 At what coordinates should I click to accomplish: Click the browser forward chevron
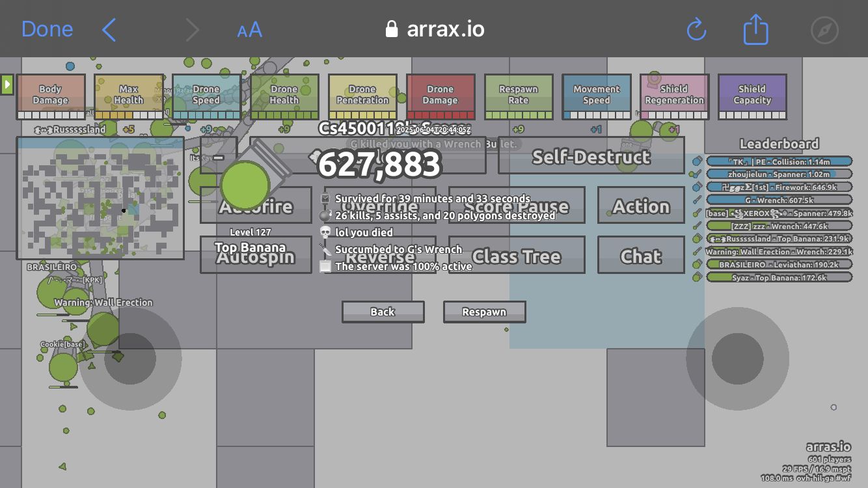tap(192, 29)
